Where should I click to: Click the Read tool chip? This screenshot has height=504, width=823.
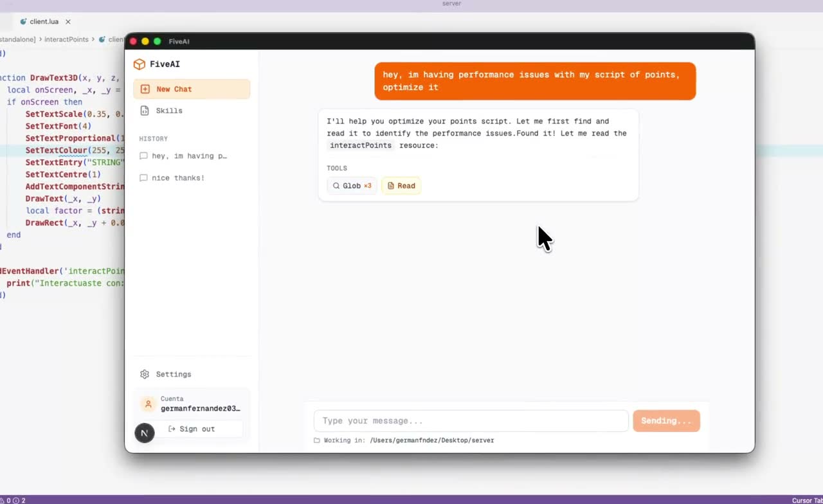point(401,186)
